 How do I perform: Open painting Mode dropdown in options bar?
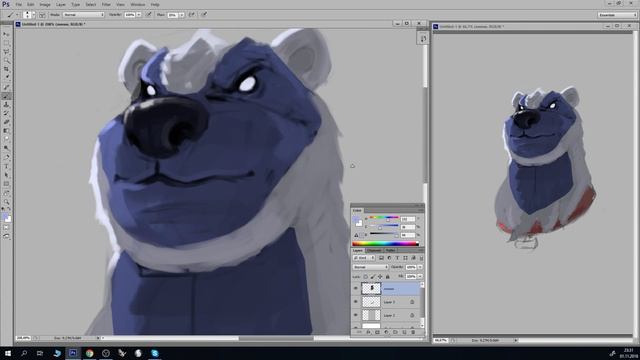84,15
